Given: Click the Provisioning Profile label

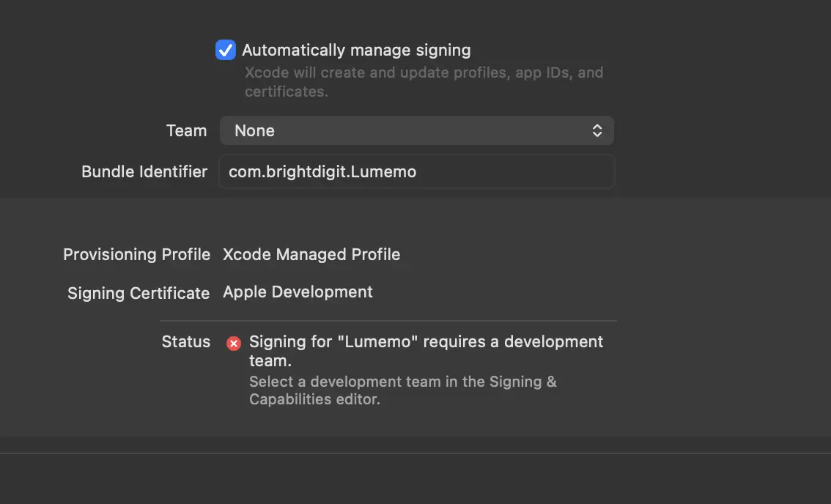Looking at the screenshot, I should pyautogui.click(x=136, y=254).
